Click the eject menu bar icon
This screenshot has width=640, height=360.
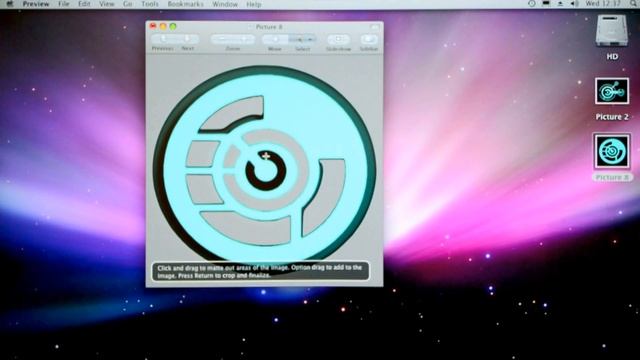[560, 4]
